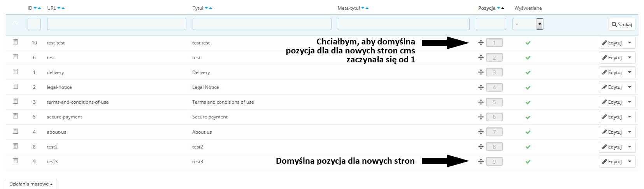Screen dimensions: 644x189
Task: Sort Pozycja column ascending arrow
Action: coord(502,8)
